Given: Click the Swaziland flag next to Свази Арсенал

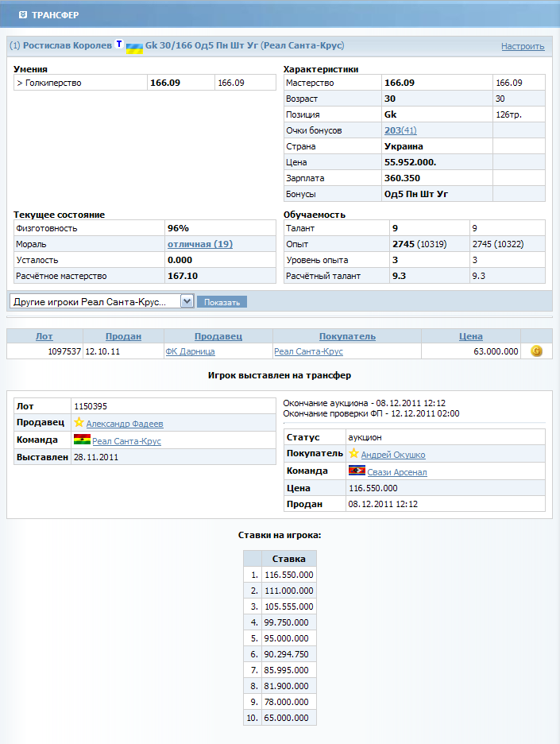Looking at the screenshot, I should click(x=357, y=471).
